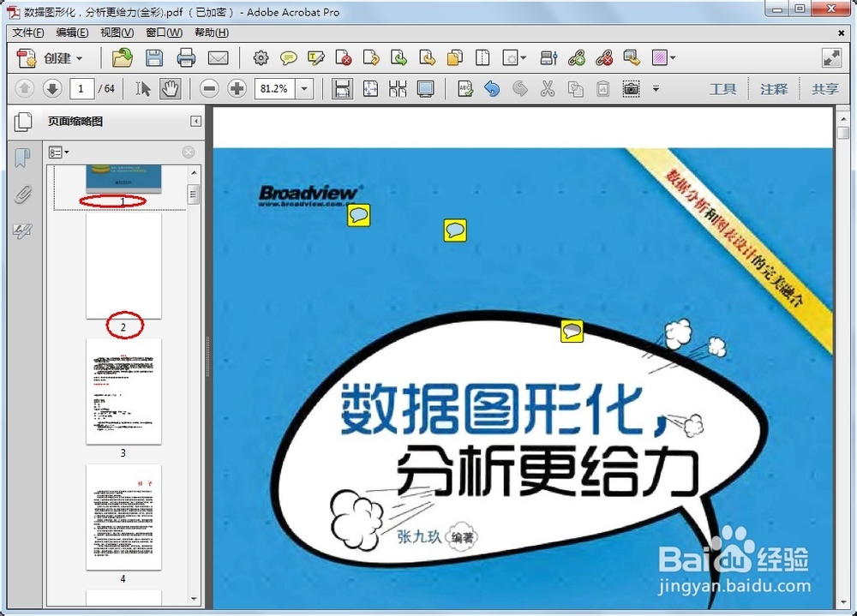Select page 3 thumbnail
This screenshot has height=616, width=857.
pyautogui.click(x=123, y=392)
